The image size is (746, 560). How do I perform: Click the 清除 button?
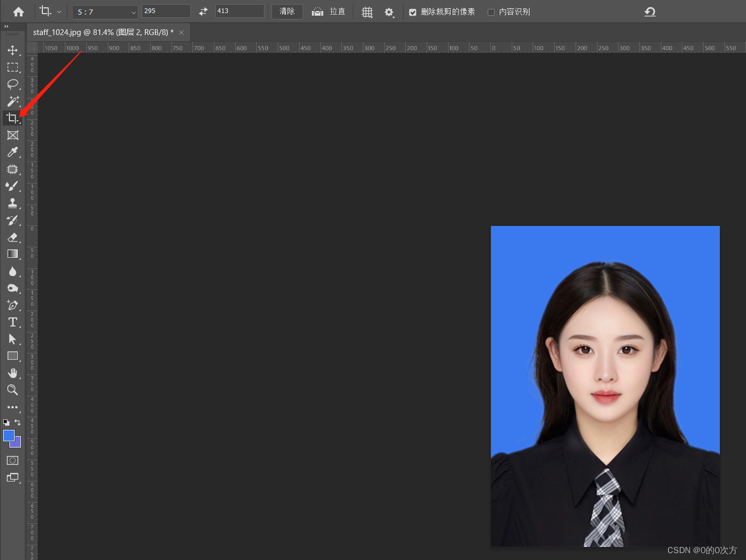(287, 12)
